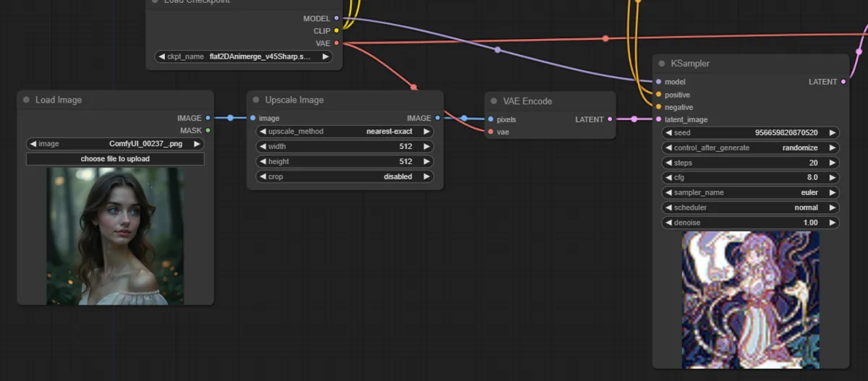Image resolution: width=868 pixels, height=381 pixels.
Task: Click the IMAGE output socket on Load Image
Action: (x=208, y=118)
